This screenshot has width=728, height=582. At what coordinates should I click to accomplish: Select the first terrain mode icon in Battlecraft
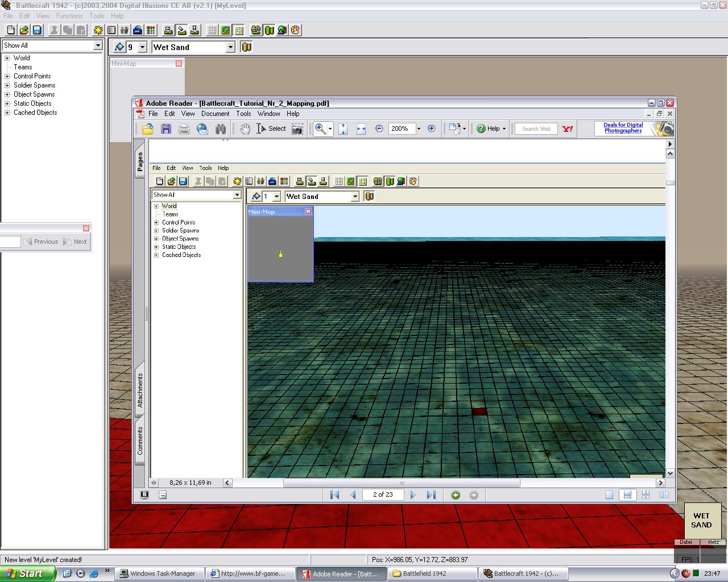(168, 30)
